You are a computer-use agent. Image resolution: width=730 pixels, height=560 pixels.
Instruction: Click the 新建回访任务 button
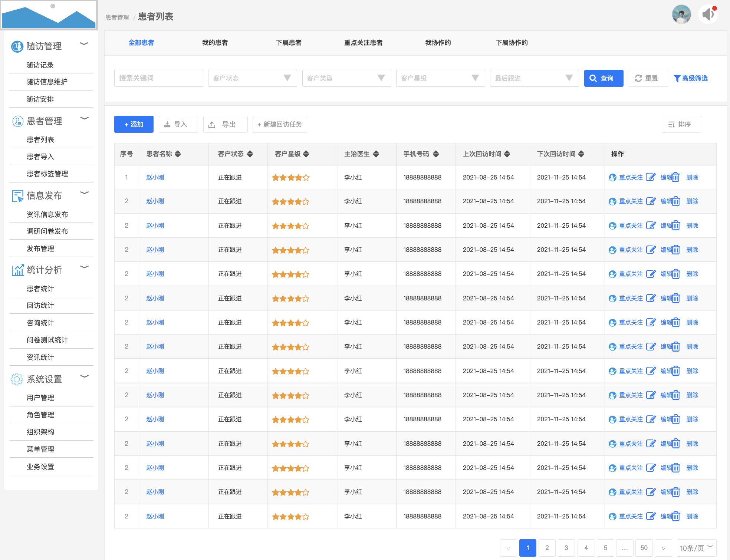point(280,124)
